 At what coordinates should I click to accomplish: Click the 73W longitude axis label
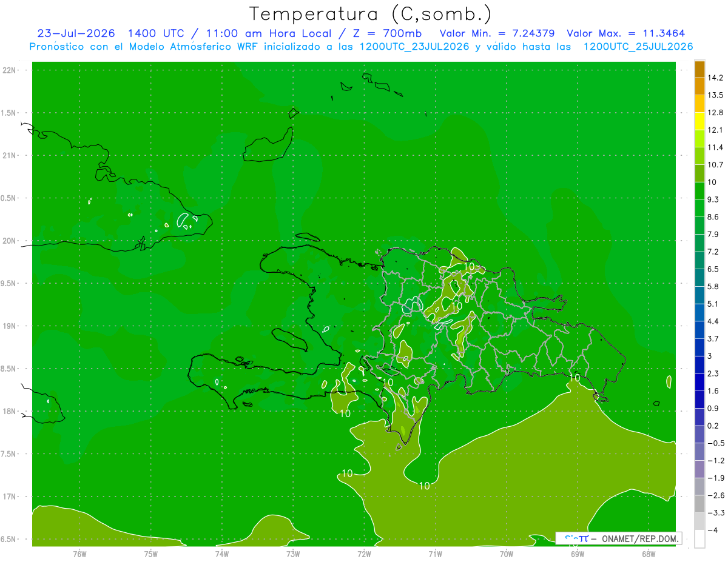293,554
